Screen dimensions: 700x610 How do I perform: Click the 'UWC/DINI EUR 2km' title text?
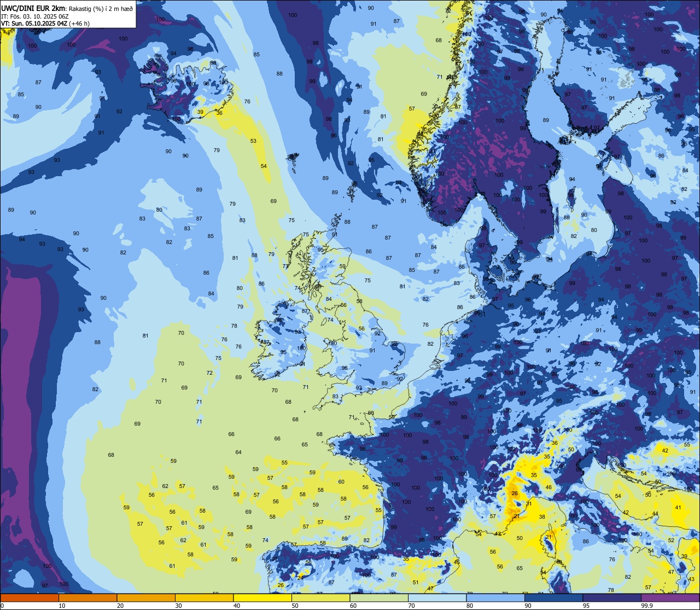pos(33,8)
